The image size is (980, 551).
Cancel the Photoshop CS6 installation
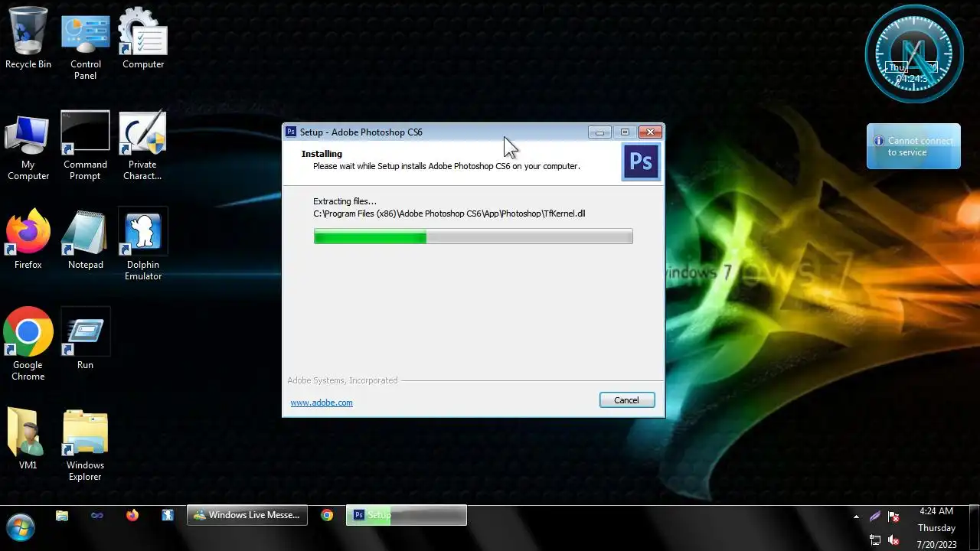[x=626, y=400]
